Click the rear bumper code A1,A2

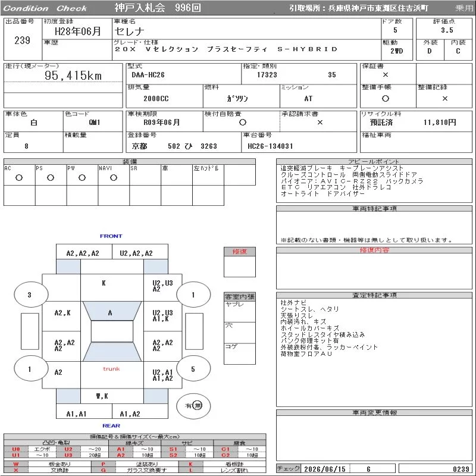point(130,414)
